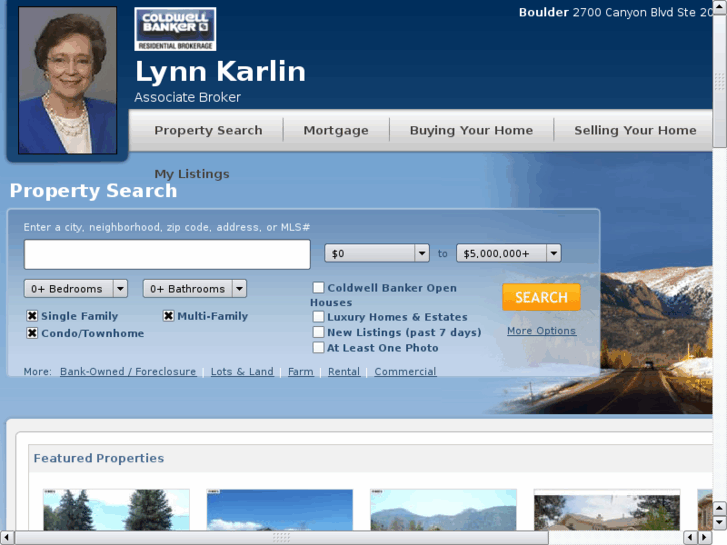
Task: Click the orange SEARCH button
Action: tap(541, 297)
